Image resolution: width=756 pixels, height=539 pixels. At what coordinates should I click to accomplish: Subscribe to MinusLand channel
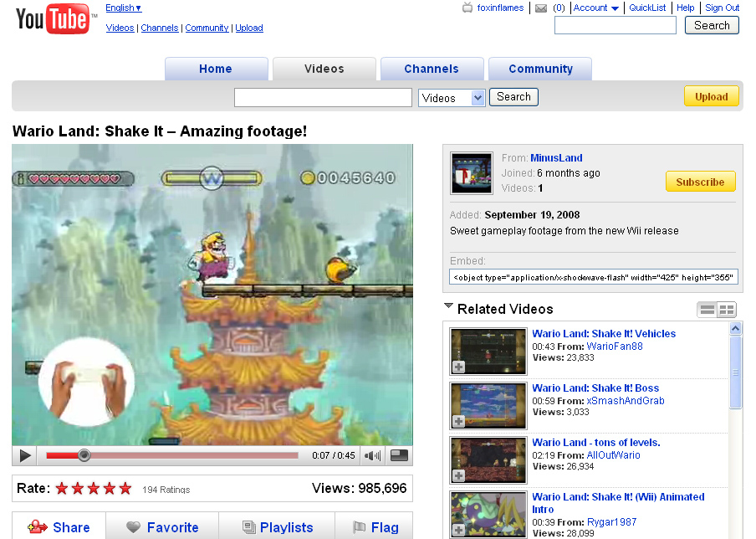coord(701,182)
